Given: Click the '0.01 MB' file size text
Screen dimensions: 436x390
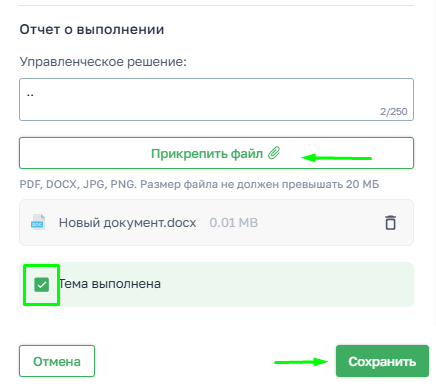Looking at the screenshot, I should 234,223.
